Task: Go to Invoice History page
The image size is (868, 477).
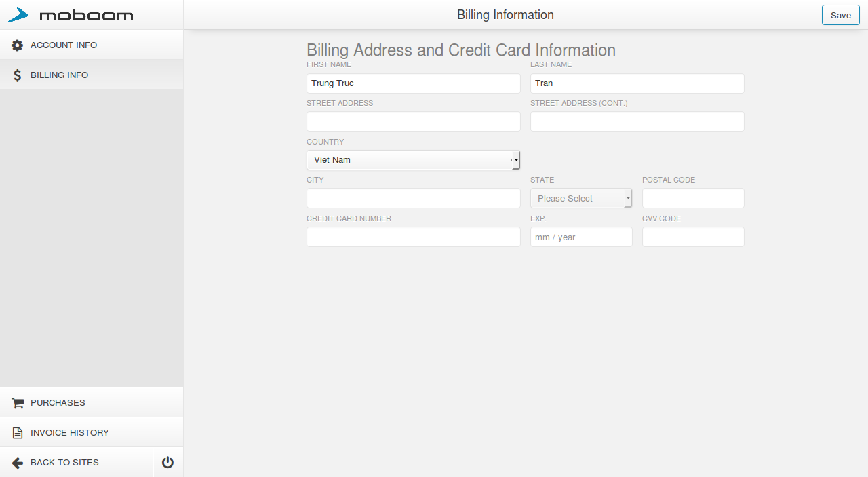Action: pos(70,433)
